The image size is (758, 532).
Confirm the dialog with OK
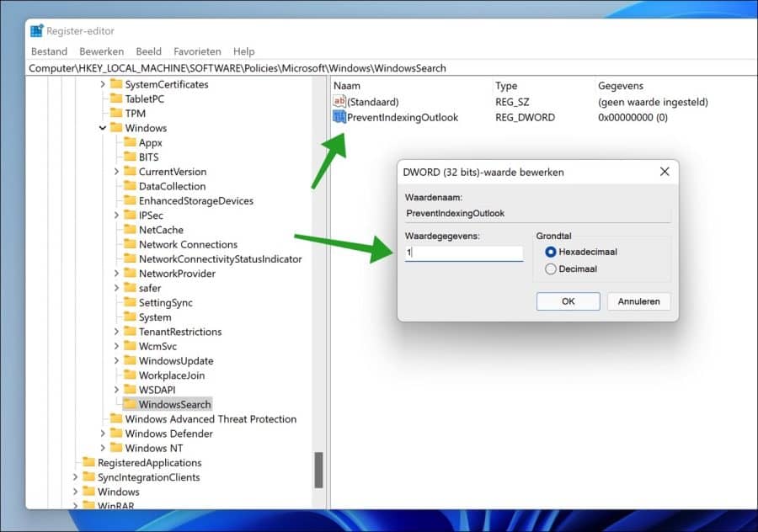[568, 301]
